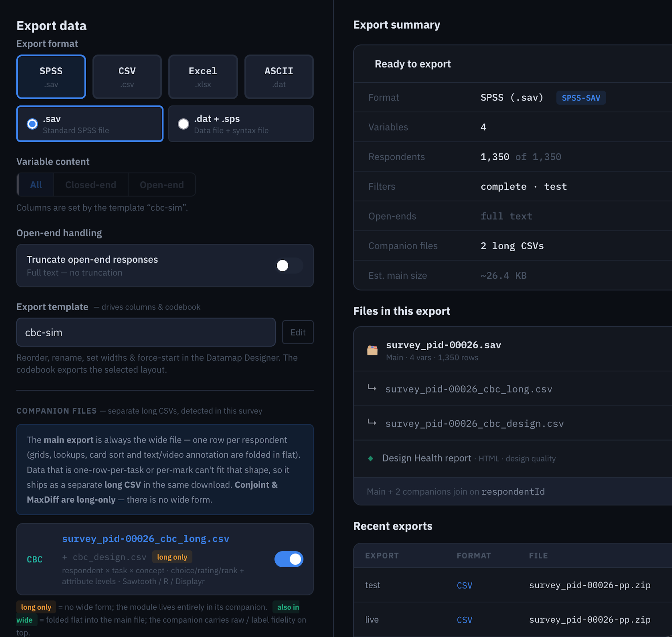
Task: Click the SPSS-SAV format badge
Action: pyautogui.click(x=581, y=98)
